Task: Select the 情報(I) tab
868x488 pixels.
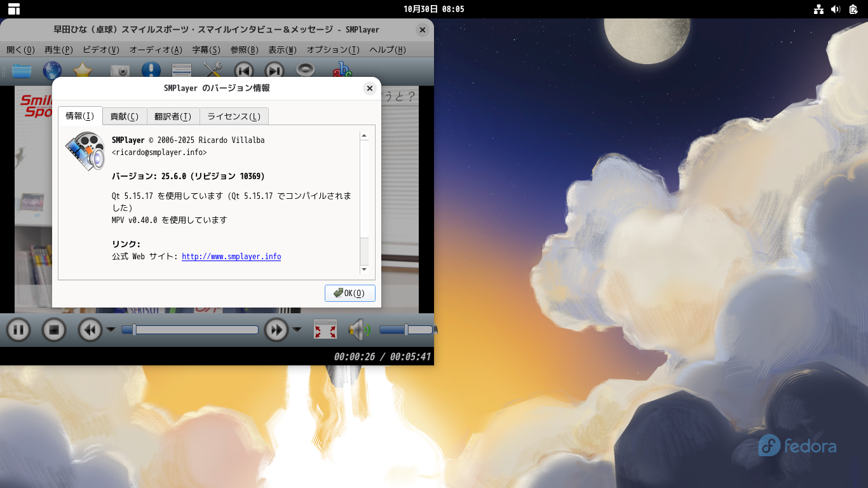Action: 80,116
